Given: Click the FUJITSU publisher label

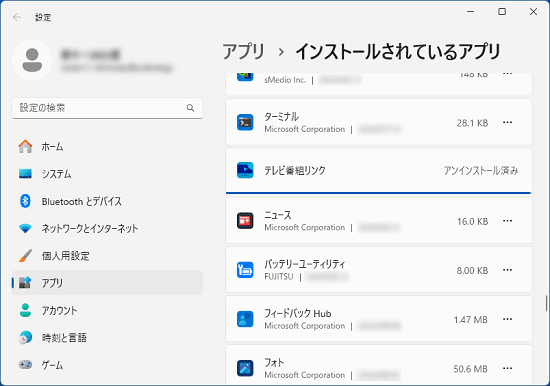Looking at the screenshot, I should (x=279, y=277).
